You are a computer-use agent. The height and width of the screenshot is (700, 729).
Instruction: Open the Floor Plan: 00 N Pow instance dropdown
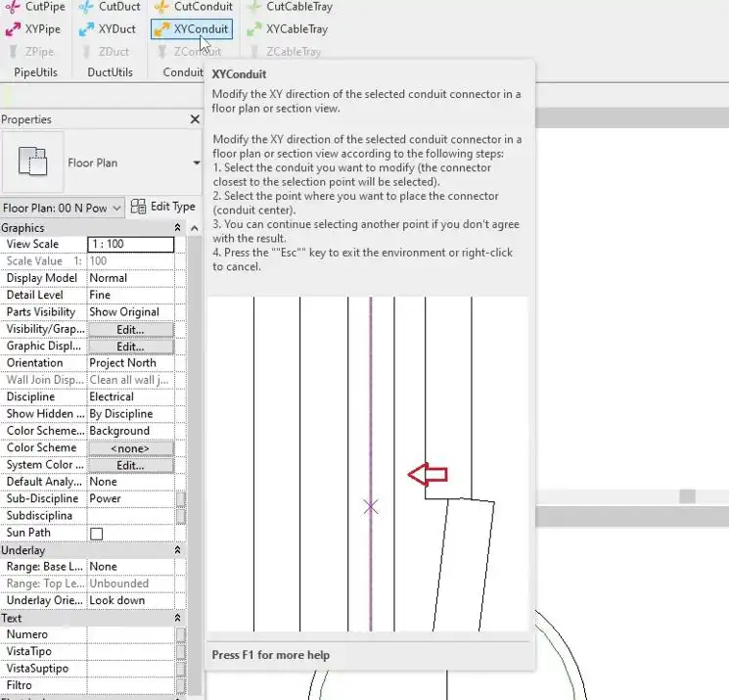[x=62, y=208]
